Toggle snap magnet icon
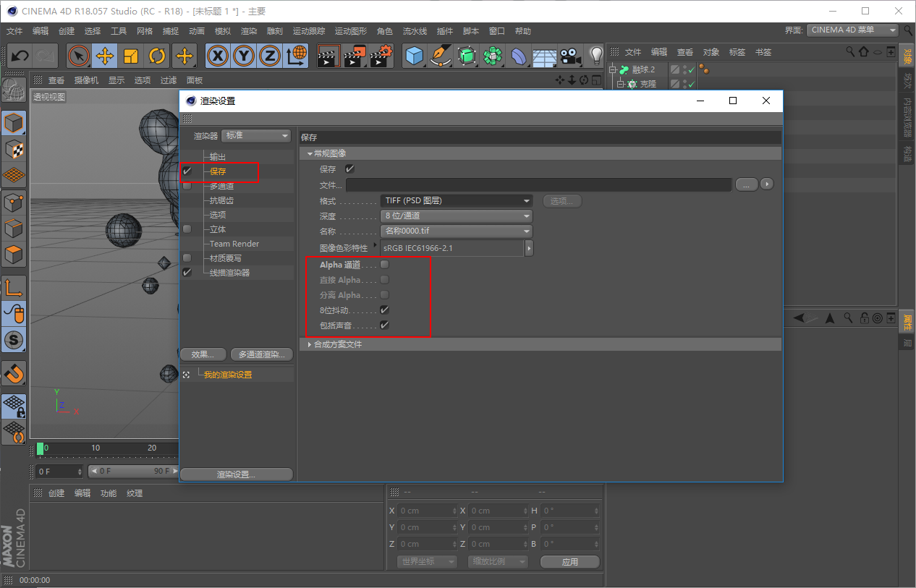 click(14, 373)
